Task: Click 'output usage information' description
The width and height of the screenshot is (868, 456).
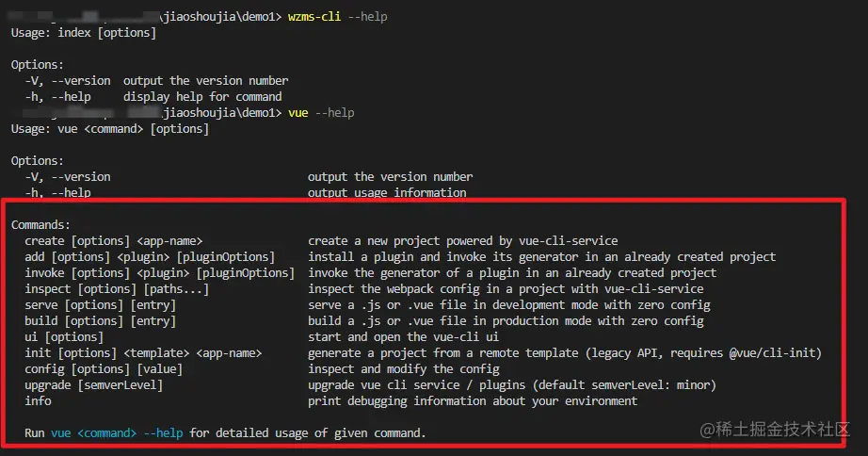Action: [387, 193]
